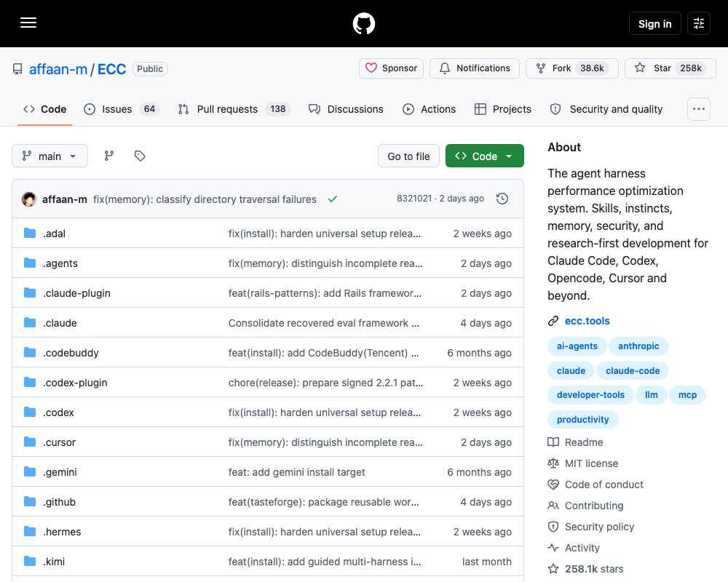Open the .codex folder
728x582 pixels.
click(58, 412)
